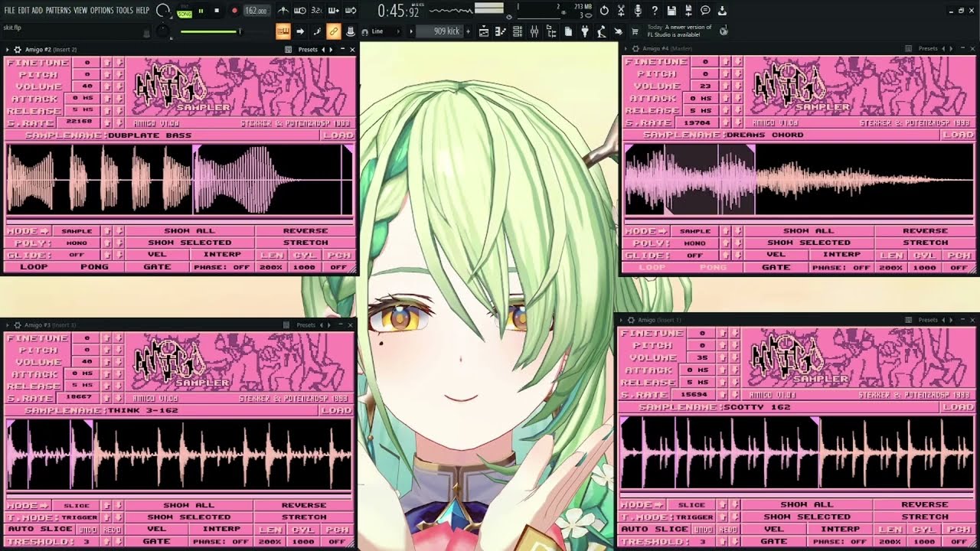Toggle the highlighted link/multilink controllers icon
This screenshot has width=980, height=551.
pyautogui.click(x=334, y=31)
